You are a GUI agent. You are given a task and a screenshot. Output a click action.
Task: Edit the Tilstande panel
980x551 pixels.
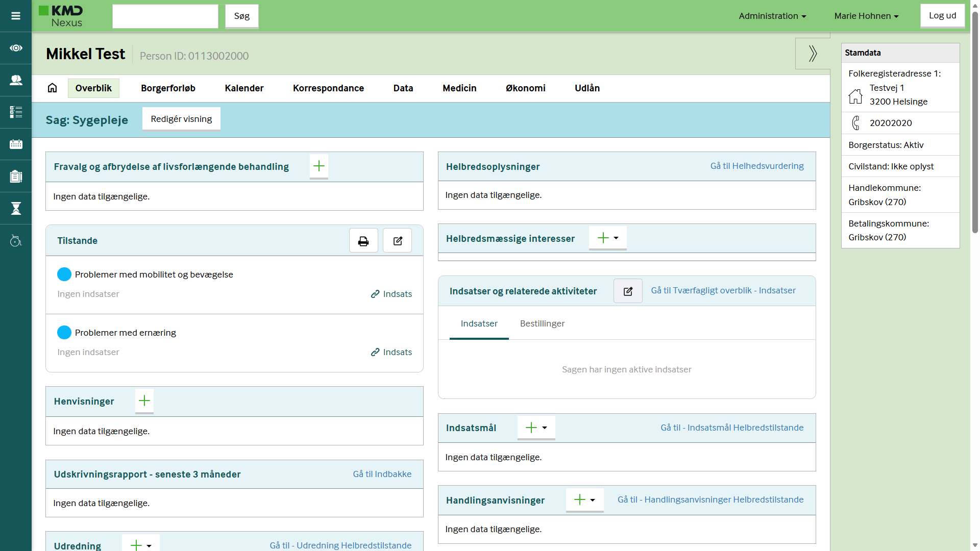[398, 241]
